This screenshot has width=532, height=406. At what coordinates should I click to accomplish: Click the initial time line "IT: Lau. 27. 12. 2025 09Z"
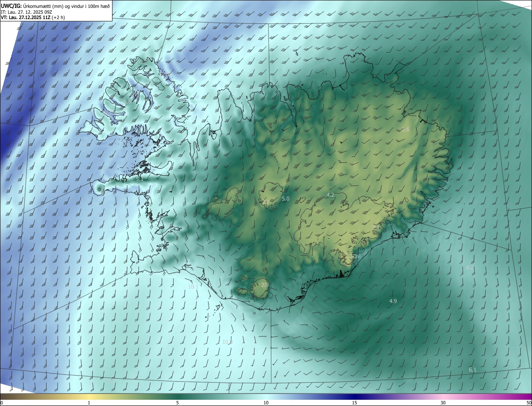(x=27, y=12)
